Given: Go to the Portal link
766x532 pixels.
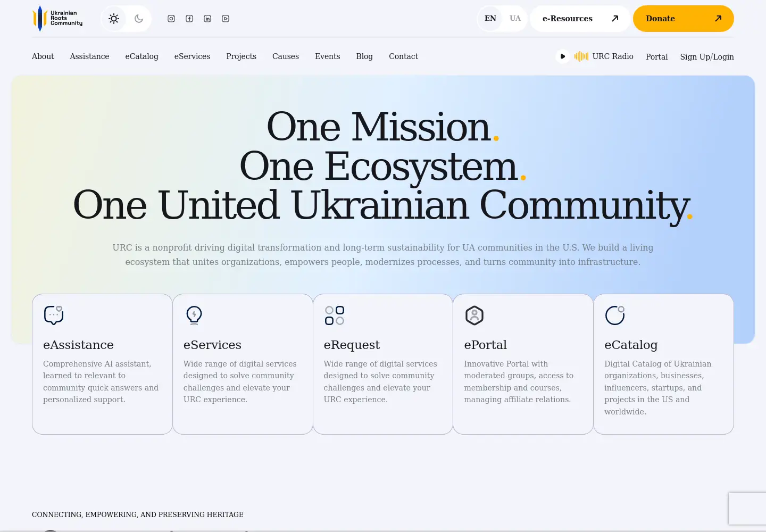Looking at the screenshot, I should click(x=656, y=57).
